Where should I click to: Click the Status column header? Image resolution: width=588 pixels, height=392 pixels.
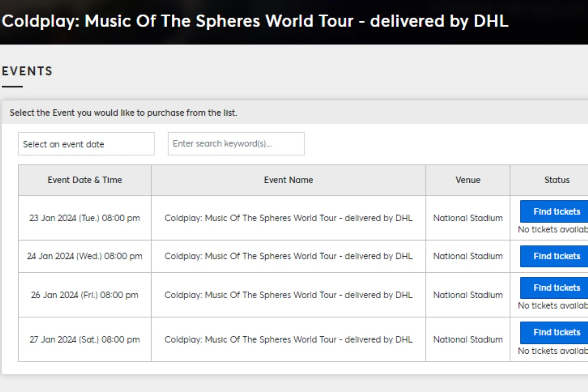pyautogui.click(x=557, y=180)
